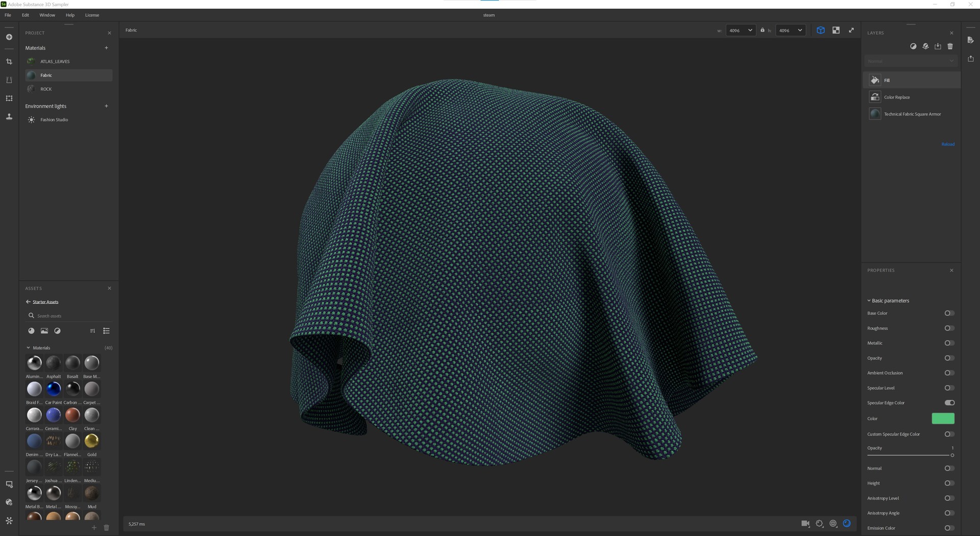Open the Window menu
The width and height of the screenshot is (980, 536).
pyautogui.click(x=47, y=15)
